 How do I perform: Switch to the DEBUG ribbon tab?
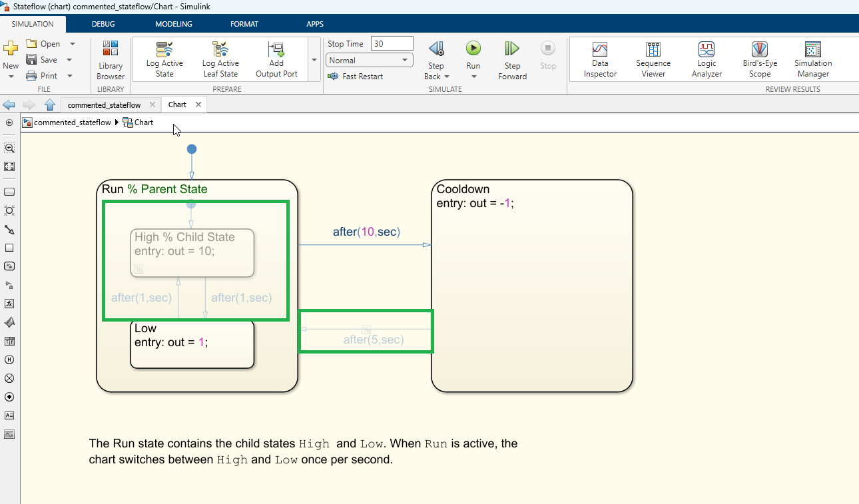coord(103,24)
